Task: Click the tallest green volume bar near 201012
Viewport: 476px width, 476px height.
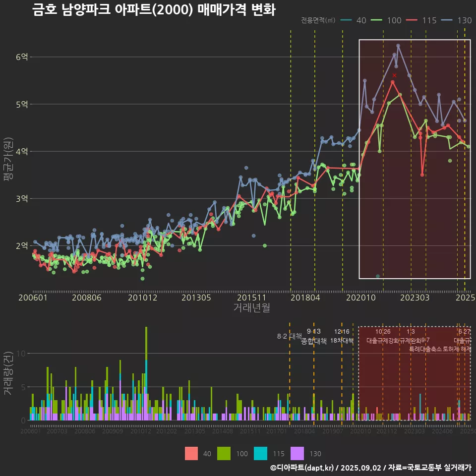Action: click(146, 344)
